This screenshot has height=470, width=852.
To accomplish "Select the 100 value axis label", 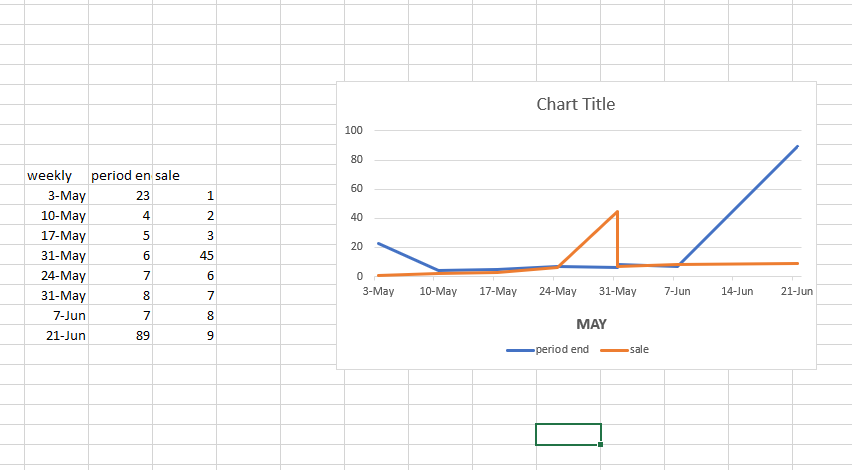I will point(353,130).
